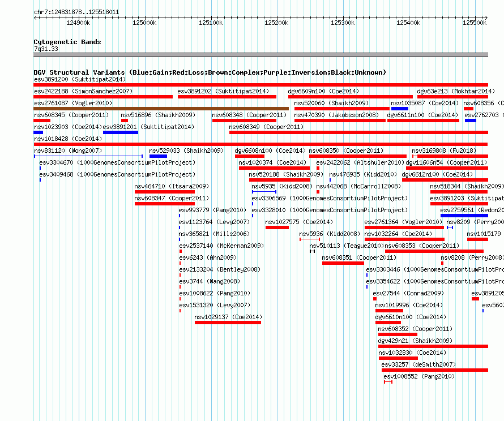Select nsv510113 (Teague2010) label
This screenshot has width=504, height=421.
(x=347, y=246)
